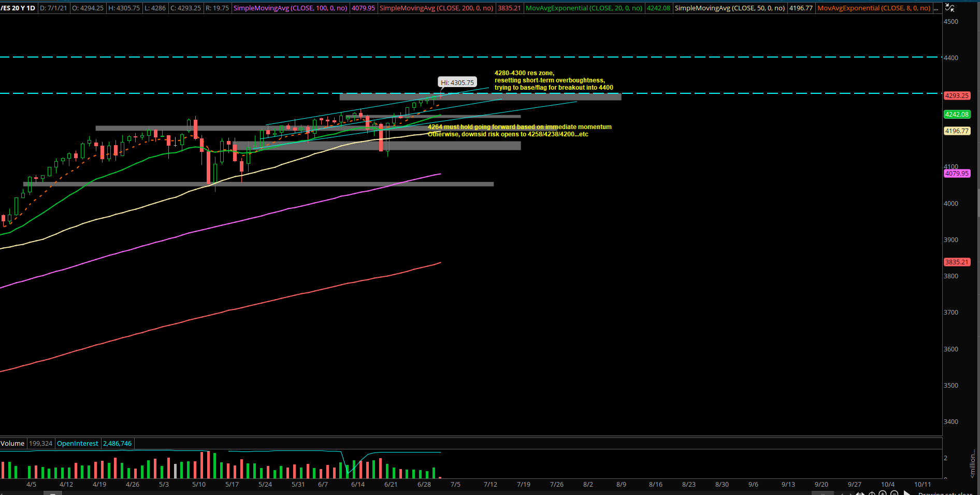Viewport: 980px width, 495px height.
Task: Click the 10/11 date axis label
Action: click(923, 485)
